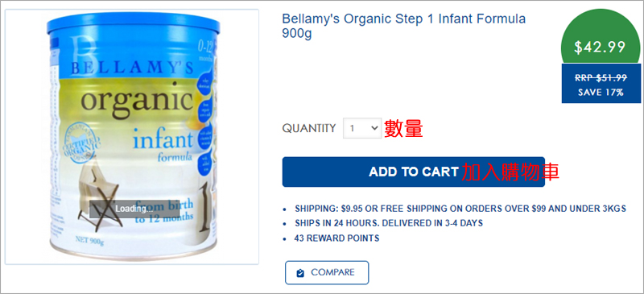Viewport: 644px width, 294px height.
Task: Click the red 數量 annotation text
Action: pos(403,129)
